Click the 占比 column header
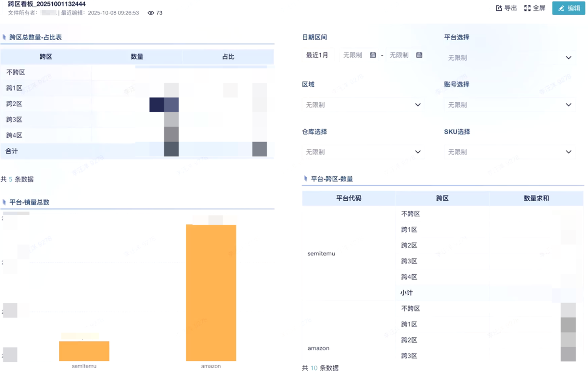The height and width of the screenshot is (377, 588). (228, 57)
